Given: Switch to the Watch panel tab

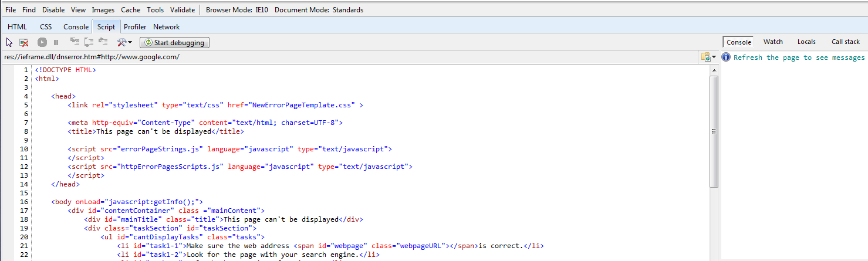Looking at the screenshot, I should pos(773,42).
